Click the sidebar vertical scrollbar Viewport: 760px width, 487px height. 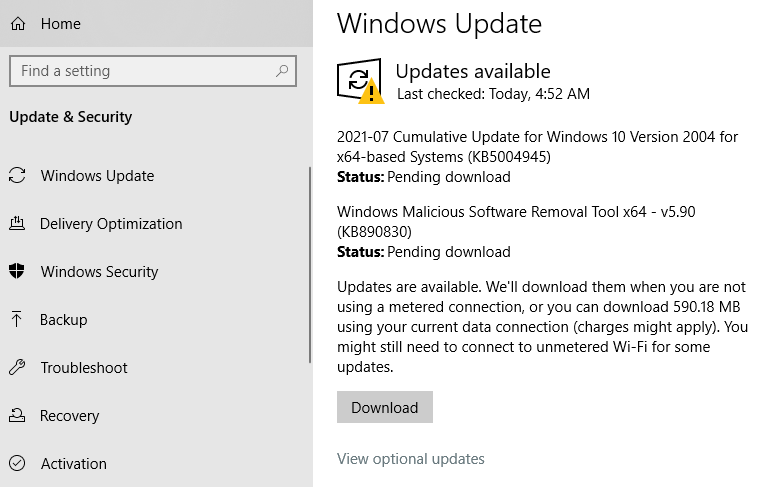tap(310, 265)
